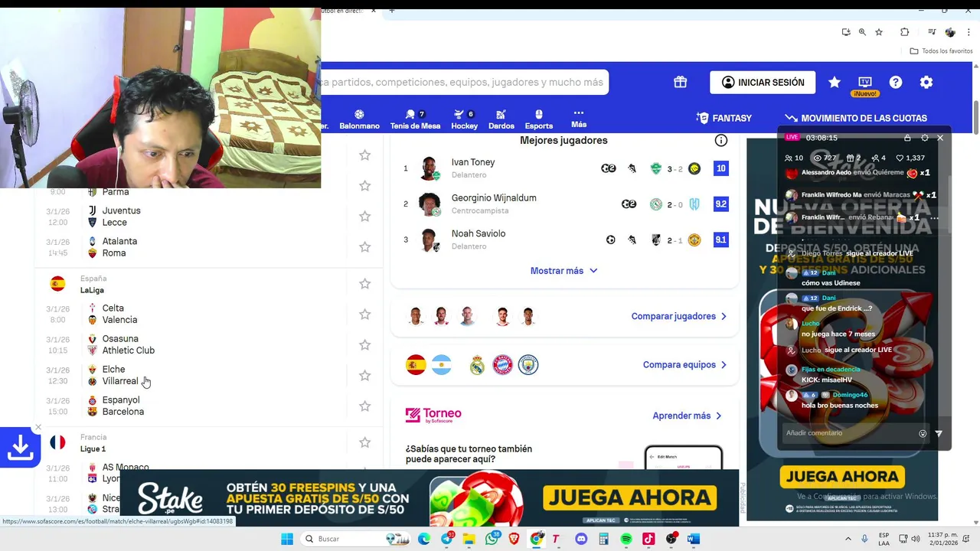Open the Balonmano sport tab

pyautogui.click(x=359, y=119)
